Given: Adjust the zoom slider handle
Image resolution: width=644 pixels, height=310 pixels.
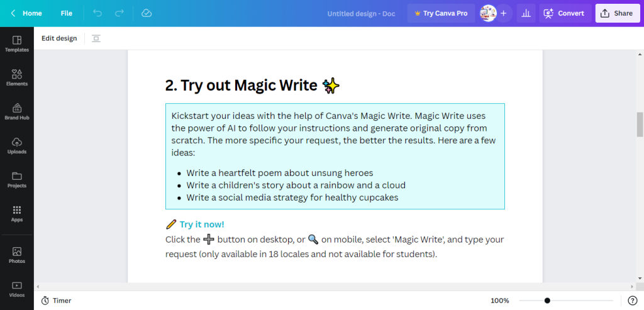Looking at the screenshot, I should (x=547, y=301).
